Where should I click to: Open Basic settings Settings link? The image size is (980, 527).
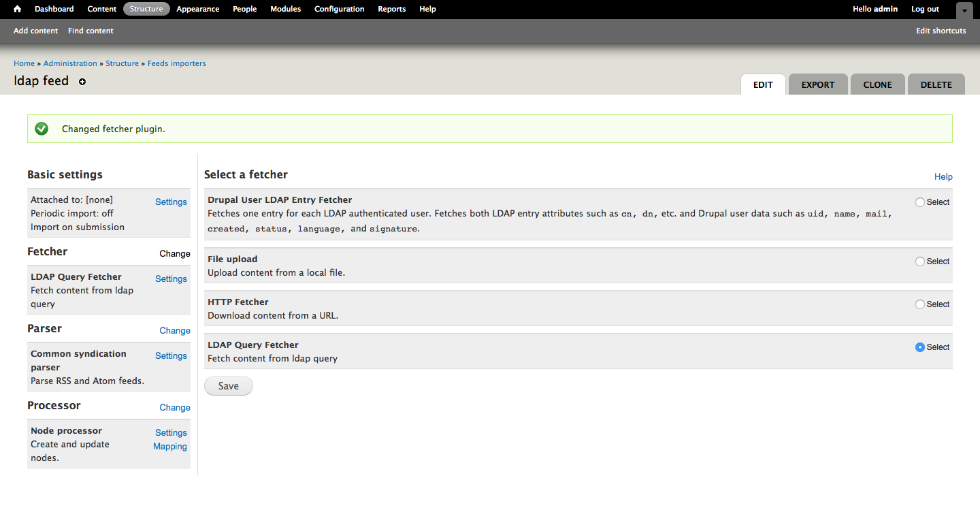(x=171, y=202)
